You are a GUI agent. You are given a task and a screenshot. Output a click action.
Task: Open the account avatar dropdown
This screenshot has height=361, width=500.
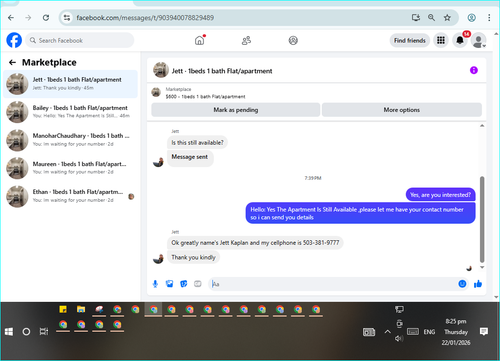click(x=479, y=41)
